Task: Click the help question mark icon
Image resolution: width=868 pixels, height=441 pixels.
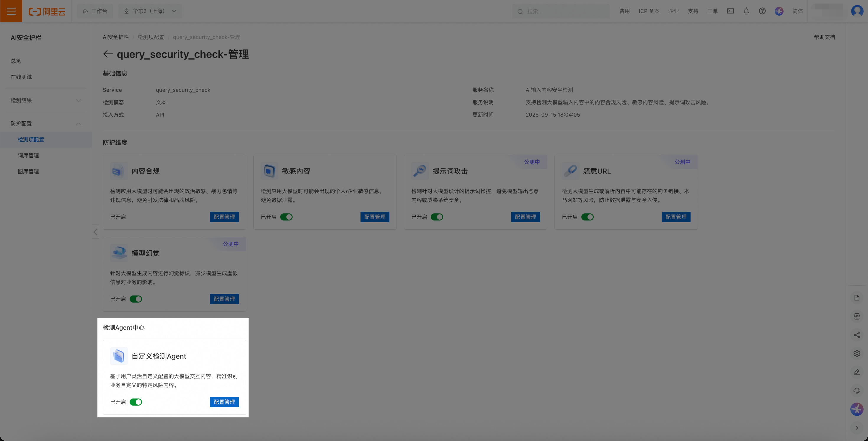Action: click(x=762, y=11)
